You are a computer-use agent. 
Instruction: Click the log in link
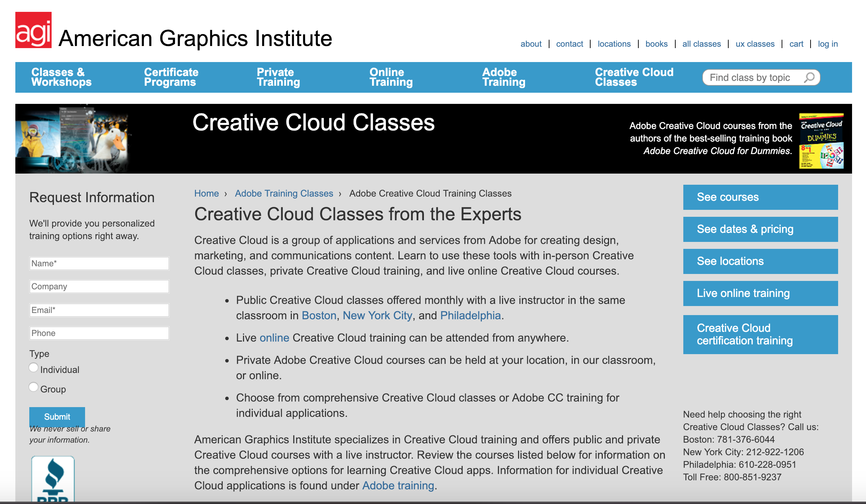[x=828, y=44]
